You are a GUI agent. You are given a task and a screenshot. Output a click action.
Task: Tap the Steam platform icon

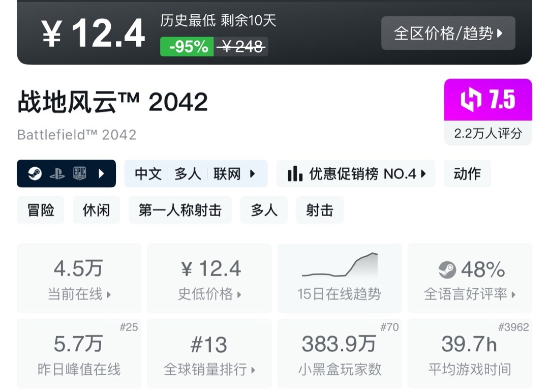35,173
